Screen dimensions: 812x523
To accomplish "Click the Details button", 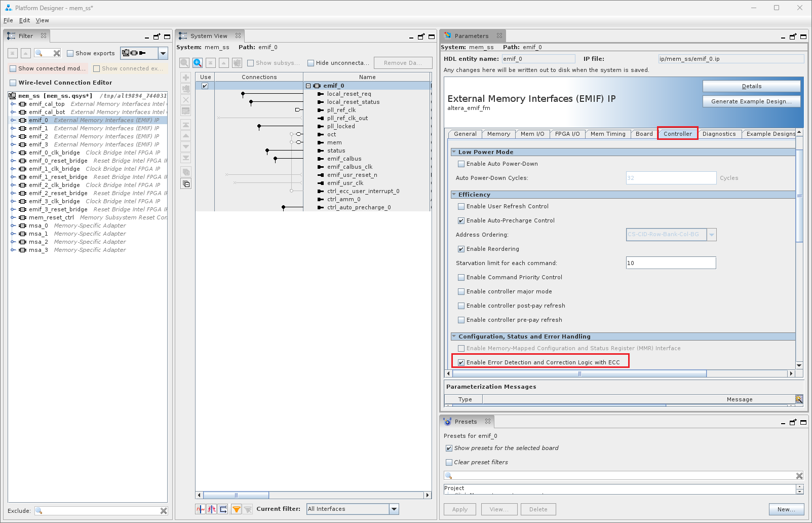I will pyautogui.click(x=751, y=87).
